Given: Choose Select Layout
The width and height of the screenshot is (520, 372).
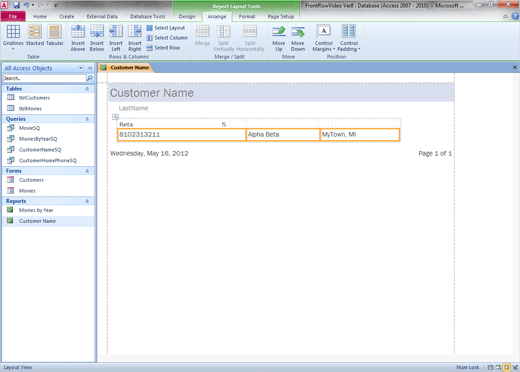Looking at the screenshot, I should 166,28.
